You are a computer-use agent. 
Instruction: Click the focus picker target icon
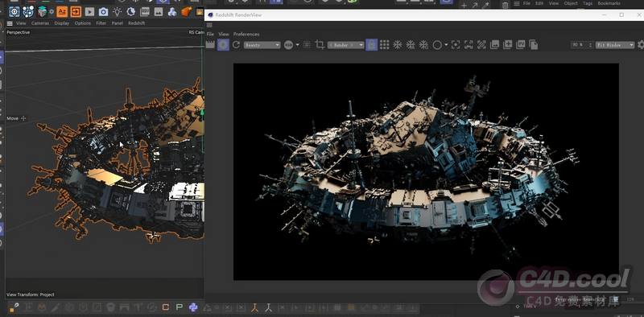coord(456,45)
